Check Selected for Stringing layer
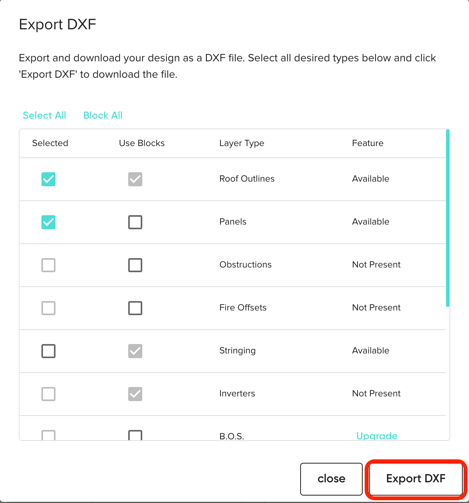The image size is (469, 503). (x=48, y=351)
